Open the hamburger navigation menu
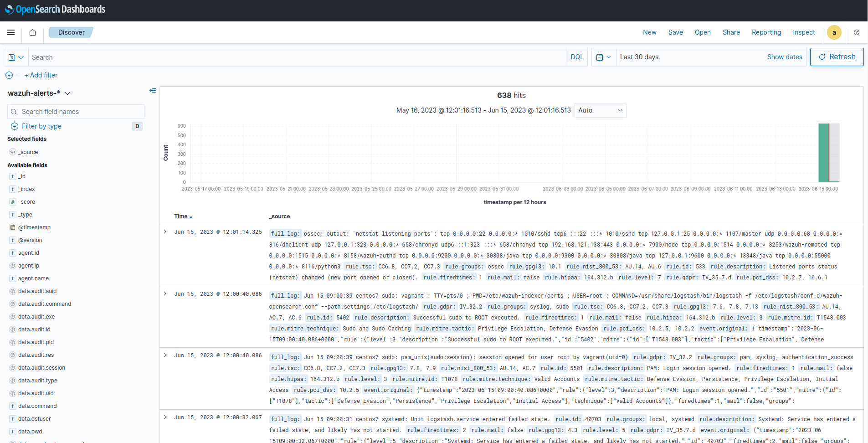868x443 pixels. click(11, 32)
